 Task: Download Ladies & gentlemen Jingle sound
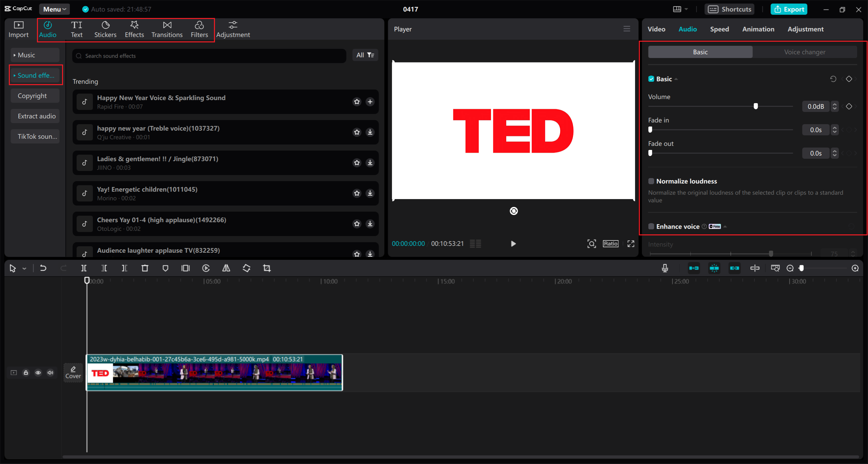coord(370,163)
